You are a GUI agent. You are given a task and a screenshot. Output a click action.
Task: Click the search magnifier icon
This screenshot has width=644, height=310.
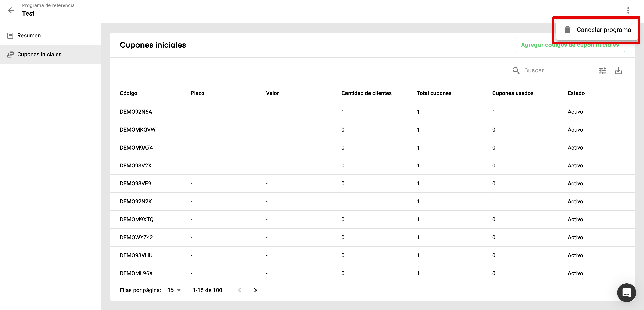point(516,70)
